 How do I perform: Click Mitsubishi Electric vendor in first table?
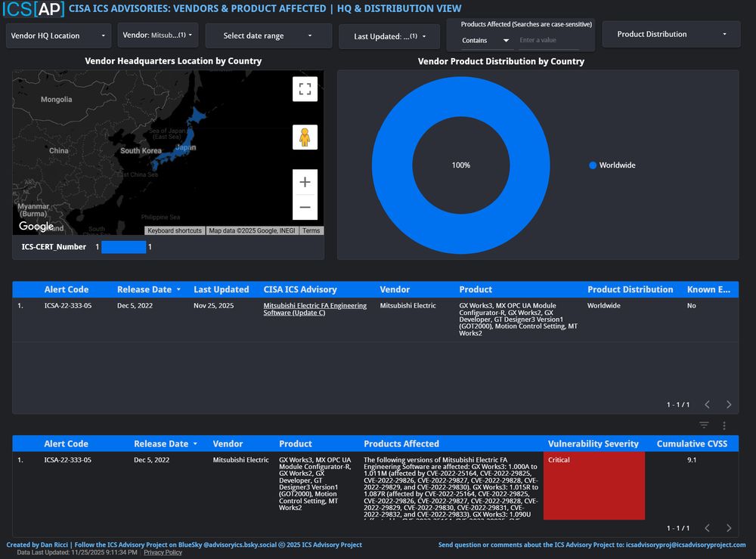point(408,305)
